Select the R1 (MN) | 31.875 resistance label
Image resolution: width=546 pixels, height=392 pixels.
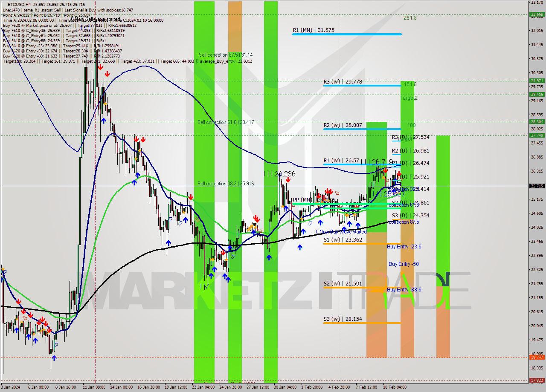[314, 30]
